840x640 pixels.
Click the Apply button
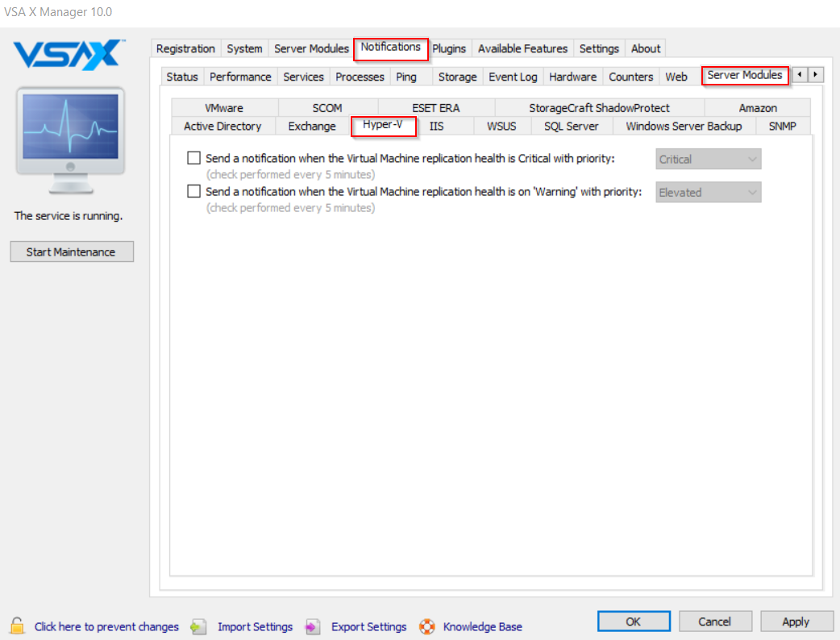[796, 621]
